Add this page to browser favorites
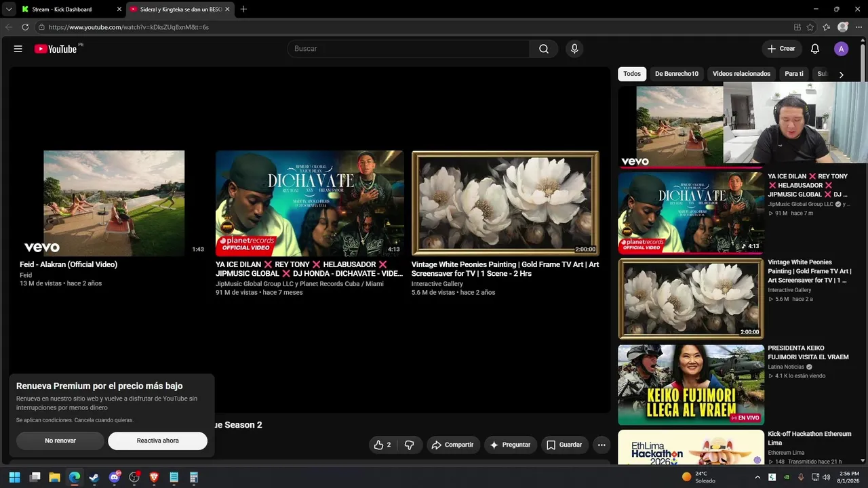Viewport: 868px width, 488px height. coord(810,27)
